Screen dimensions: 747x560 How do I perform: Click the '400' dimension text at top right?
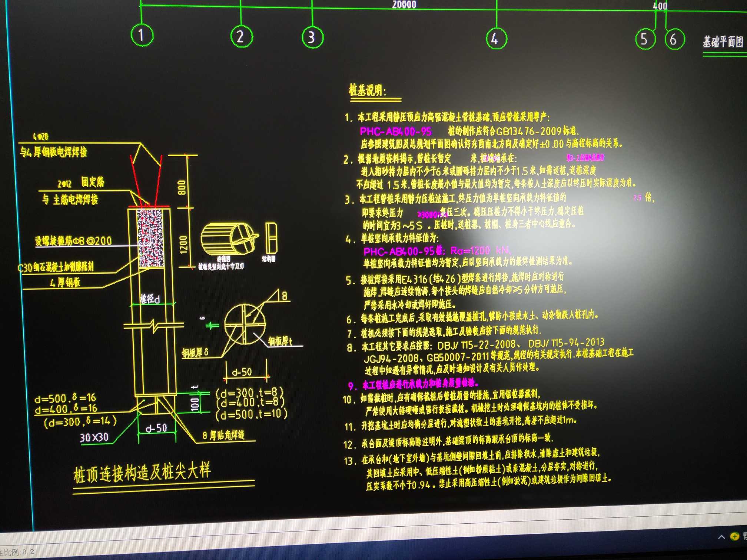pyautogui.click(x=660, y=6)
